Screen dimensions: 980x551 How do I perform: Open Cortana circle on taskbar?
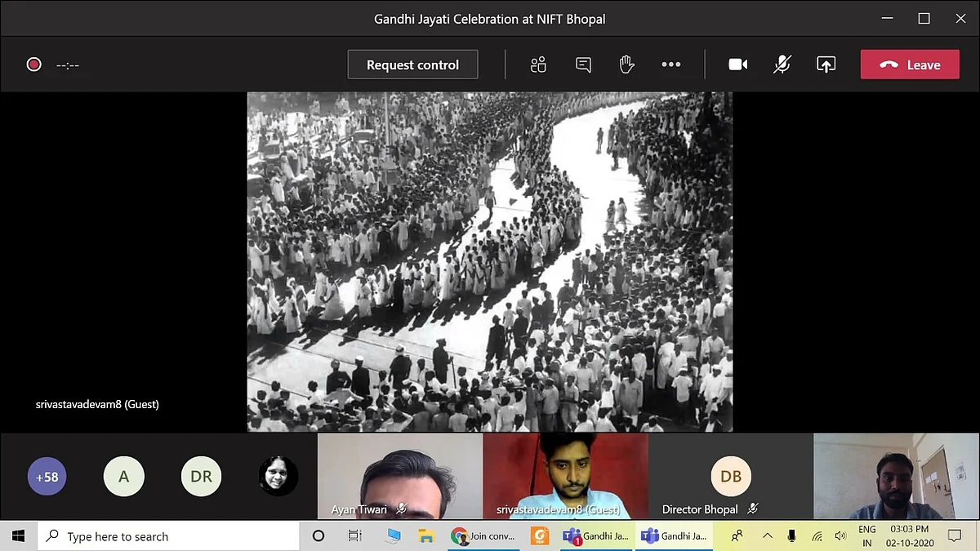click(x=318, y=536)
